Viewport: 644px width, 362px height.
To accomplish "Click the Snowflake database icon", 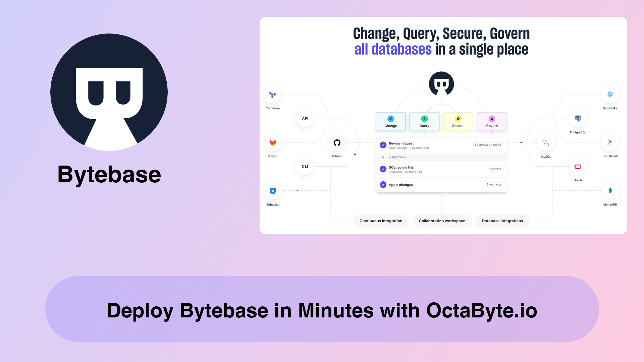I will (610, 94).
